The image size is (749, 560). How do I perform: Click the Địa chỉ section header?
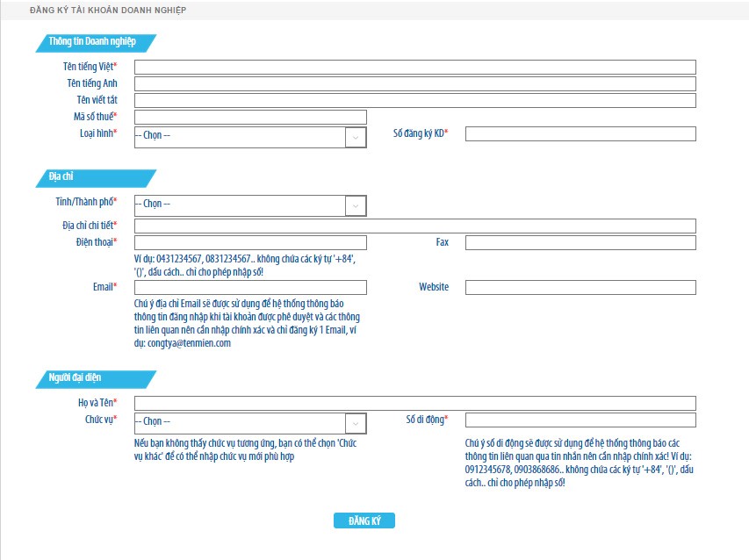[x=96, y=178]
